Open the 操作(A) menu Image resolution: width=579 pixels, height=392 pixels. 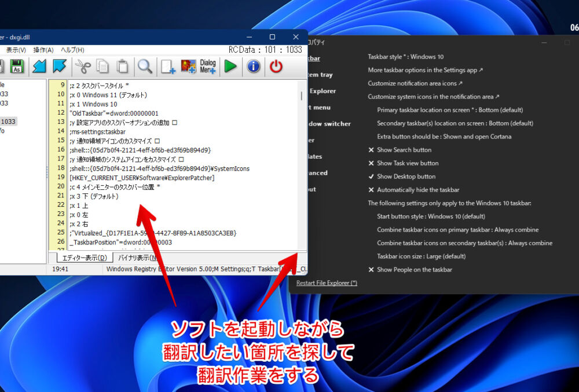click(x=43, y=50)
